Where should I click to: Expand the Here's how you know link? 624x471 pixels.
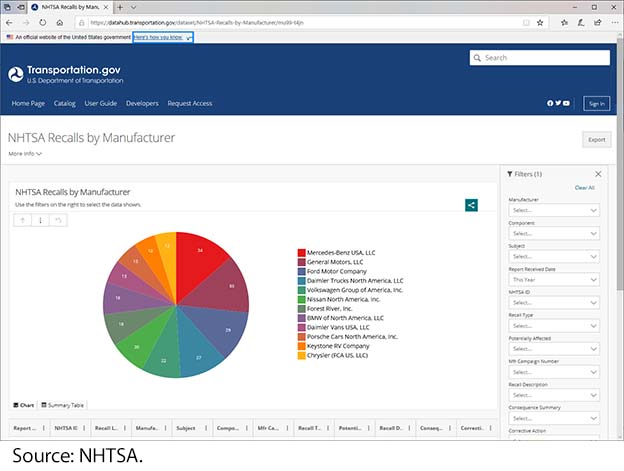point(163,37)
